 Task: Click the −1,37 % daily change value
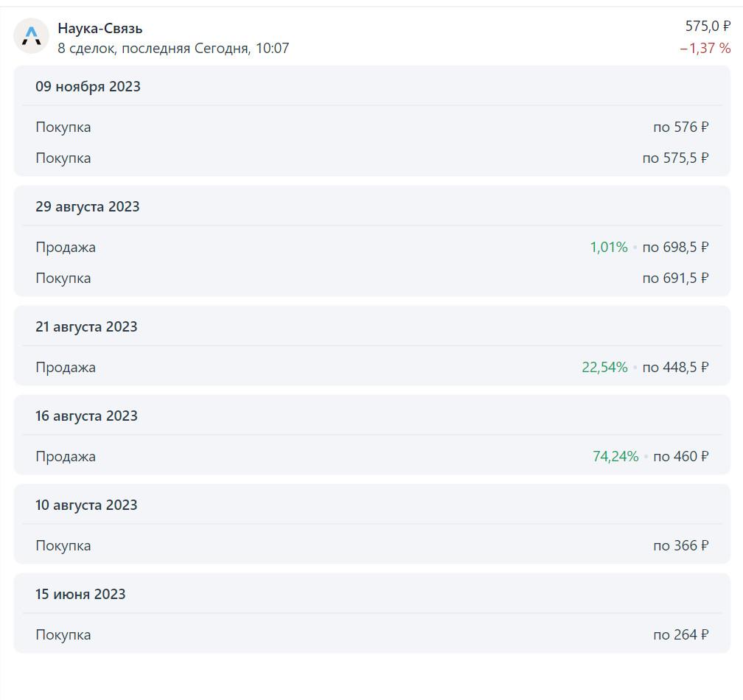click(705, 49)
